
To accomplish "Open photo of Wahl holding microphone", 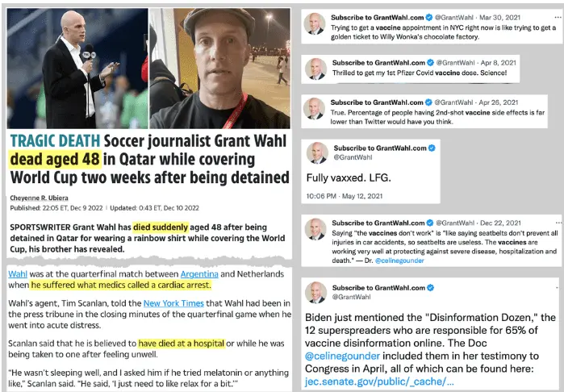I will point(77,69).
